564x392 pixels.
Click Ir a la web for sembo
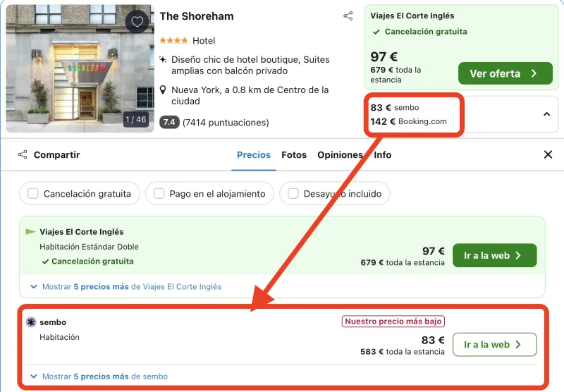495,345
